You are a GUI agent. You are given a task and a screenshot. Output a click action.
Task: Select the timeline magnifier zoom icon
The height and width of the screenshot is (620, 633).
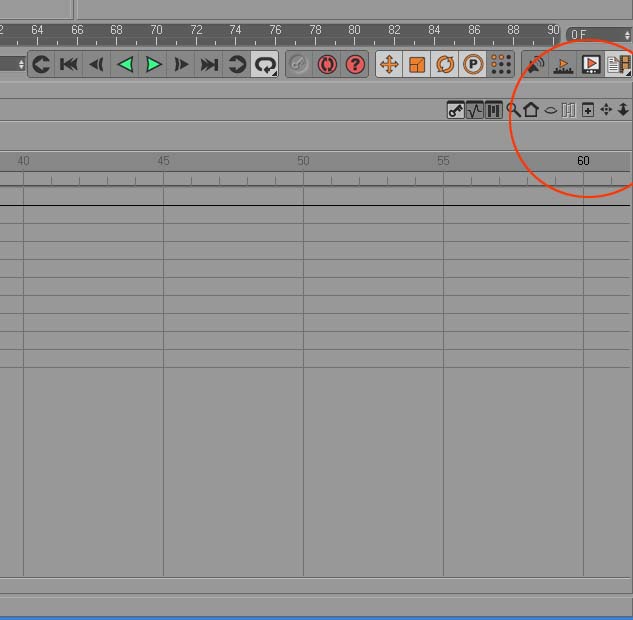pos(513,110)
